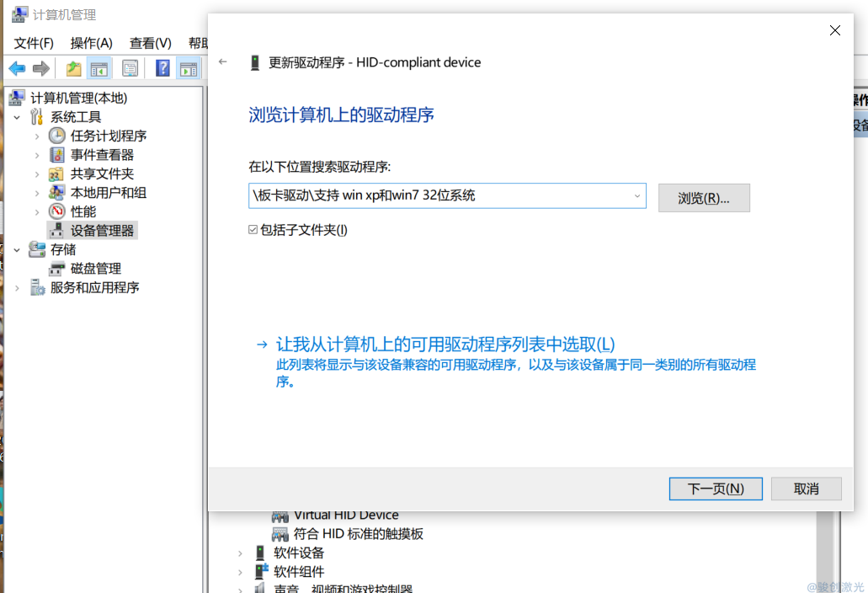Select 事件查看器 in the tree
Screen dimensions: 868x593
102,154
